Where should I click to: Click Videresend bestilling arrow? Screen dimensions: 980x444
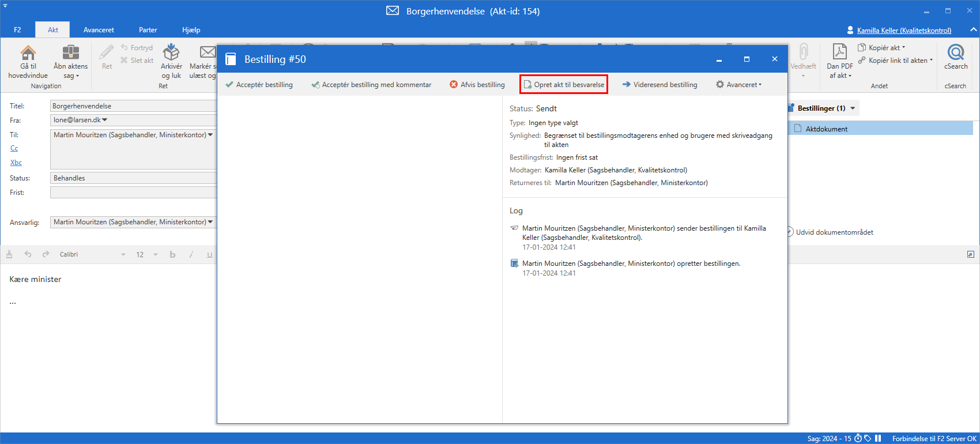[627, 85]
